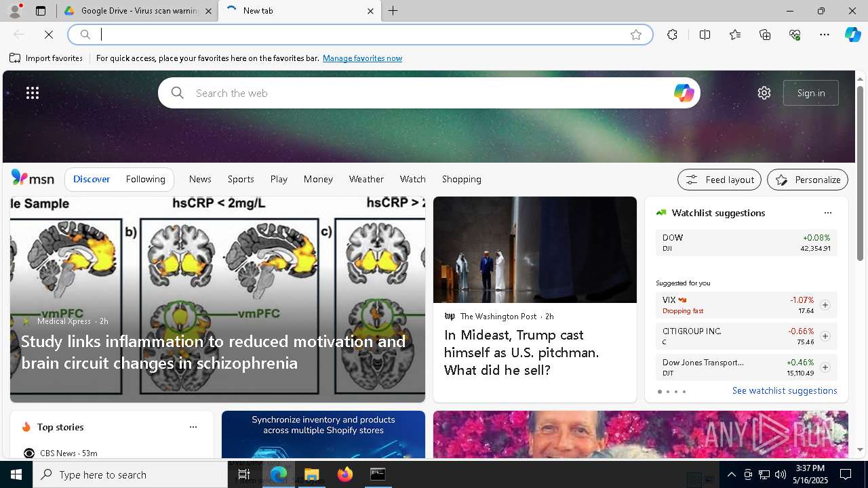868x488 pixels.
Task: Open Manage favorites now link
Action: coord(362,58)
